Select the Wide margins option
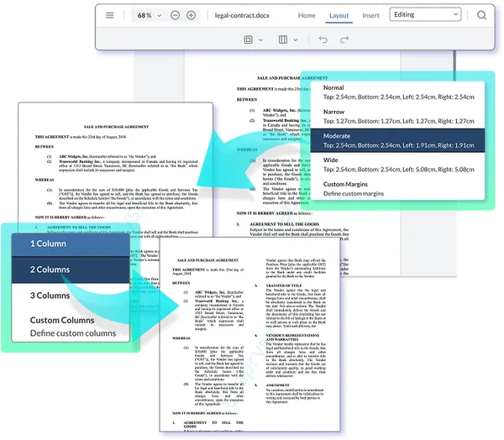The image size is (504, 440). [x=397, y=165]
